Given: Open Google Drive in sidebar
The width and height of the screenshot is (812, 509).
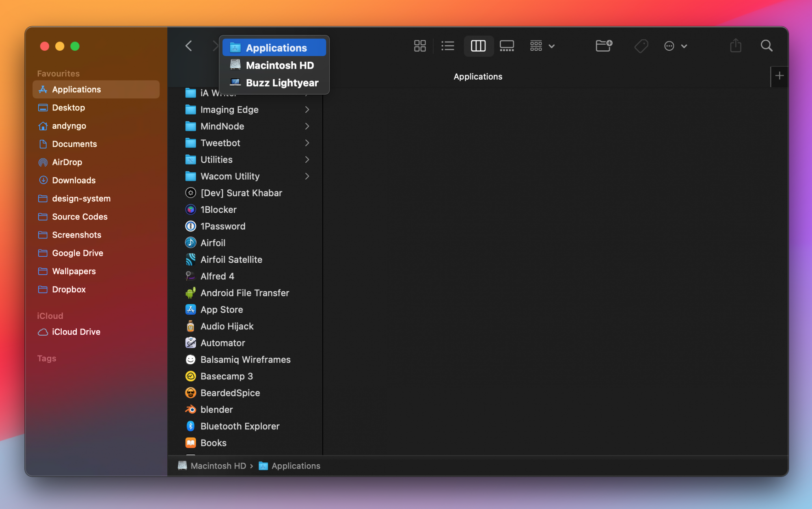Looking at the screenshot, I should (x=96, y=253).
